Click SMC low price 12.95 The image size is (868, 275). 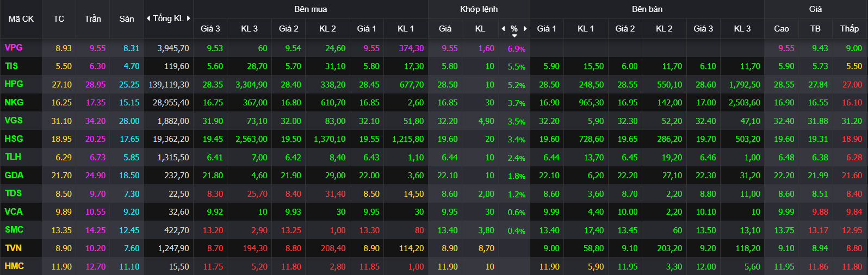(x=852, y=230)
